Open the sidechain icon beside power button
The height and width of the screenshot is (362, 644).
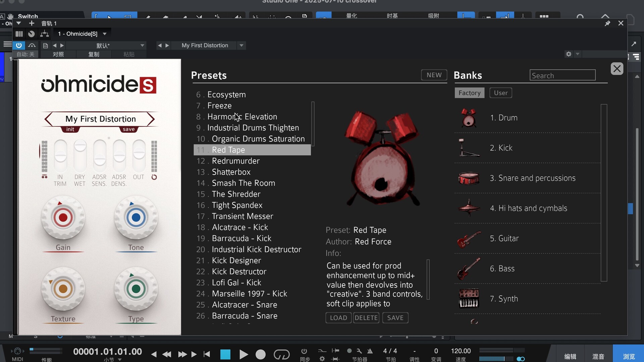coord(32,45)
